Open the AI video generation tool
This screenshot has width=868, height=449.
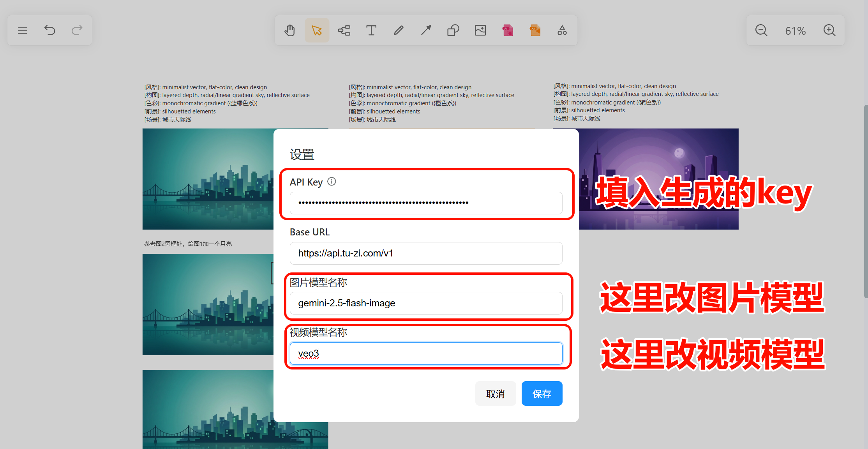click(x=535, y=30)
